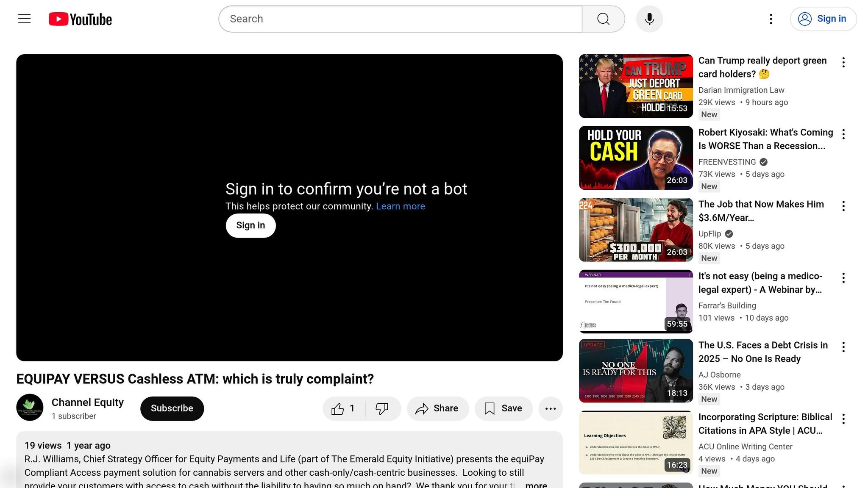The width and height of the screenshot is (868, 488).
Task: Click channel name AJ Osborne
Action: click(x=719, y=375)
